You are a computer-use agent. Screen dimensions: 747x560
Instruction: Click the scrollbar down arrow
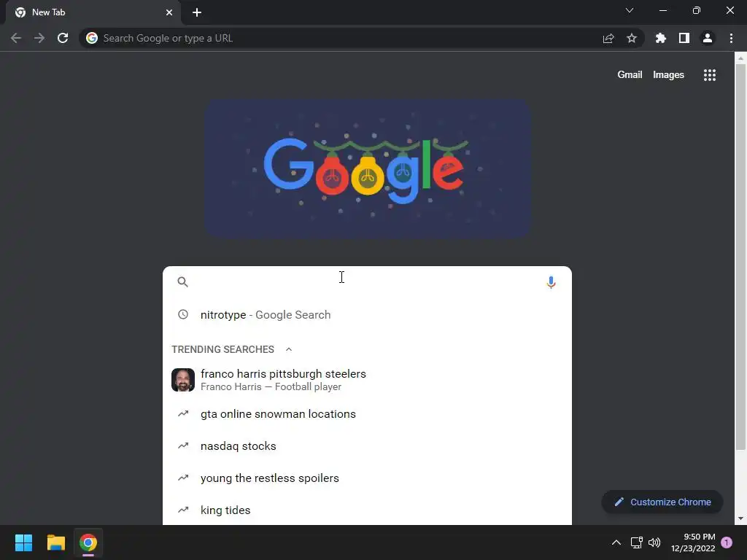click(740, 518)
